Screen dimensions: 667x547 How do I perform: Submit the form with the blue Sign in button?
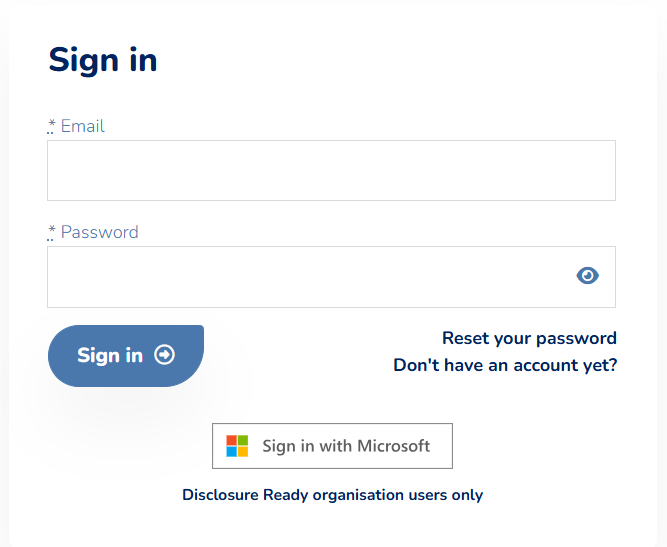point(126,356)
